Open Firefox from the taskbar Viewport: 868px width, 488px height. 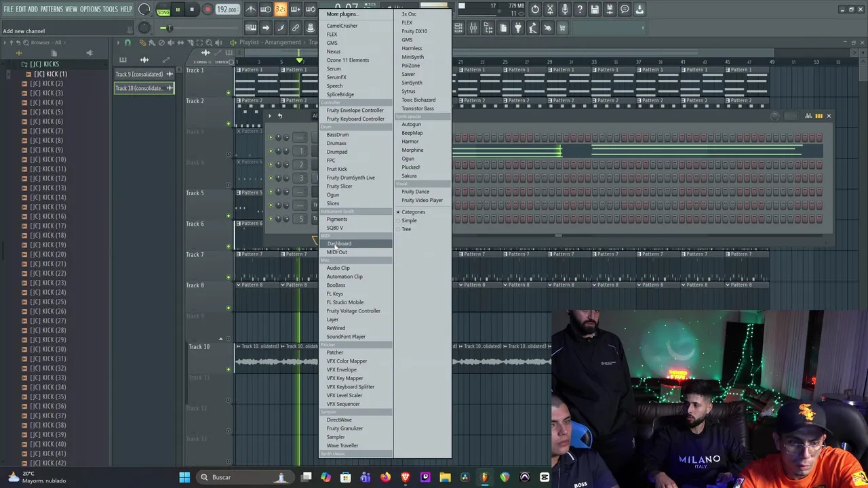coord(385,477)
